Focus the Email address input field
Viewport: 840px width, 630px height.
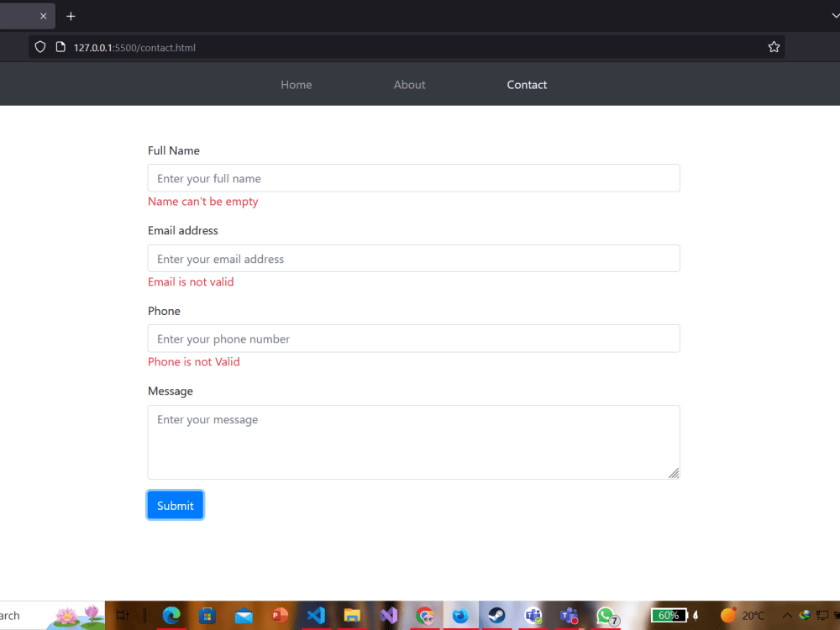(413, 259)
